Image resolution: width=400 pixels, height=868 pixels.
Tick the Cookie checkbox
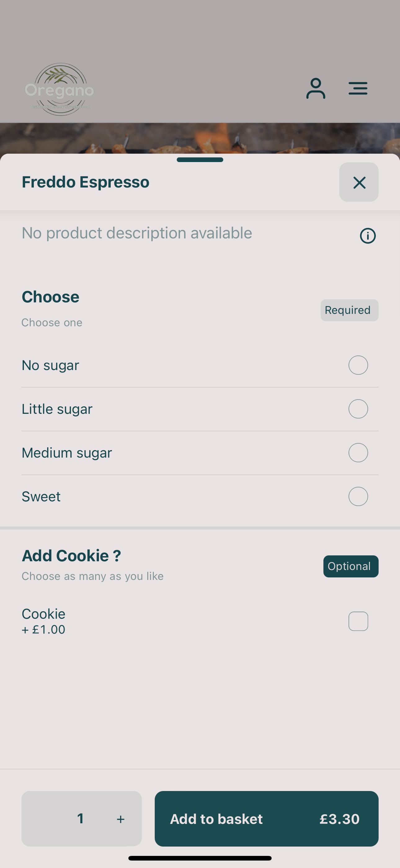[x=358, y=621]
